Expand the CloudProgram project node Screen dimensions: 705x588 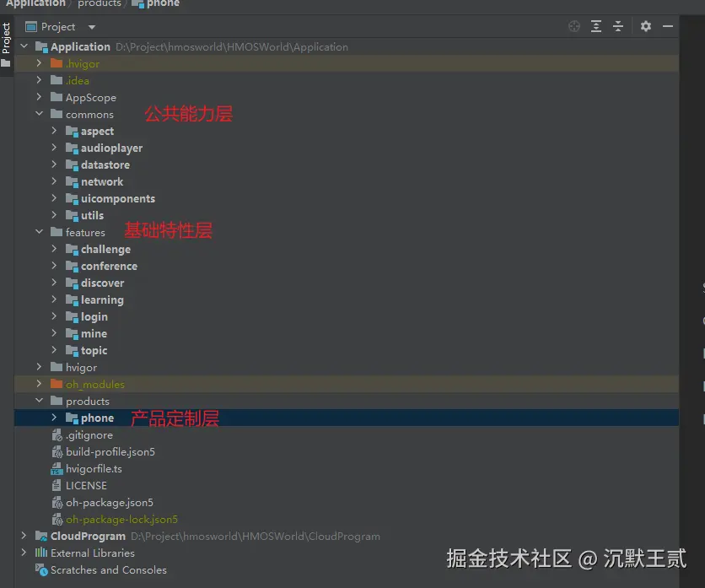click(24, 536)
